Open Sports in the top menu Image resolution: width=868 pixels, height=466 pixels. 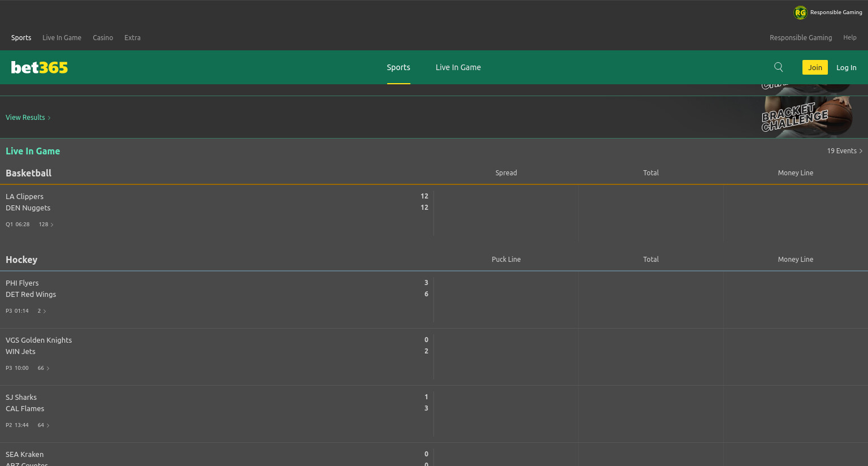point(21,38)
